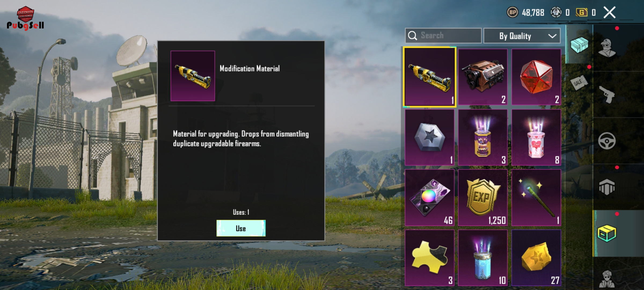
Task: Click the inventory Search field
Action: (443, 35)
